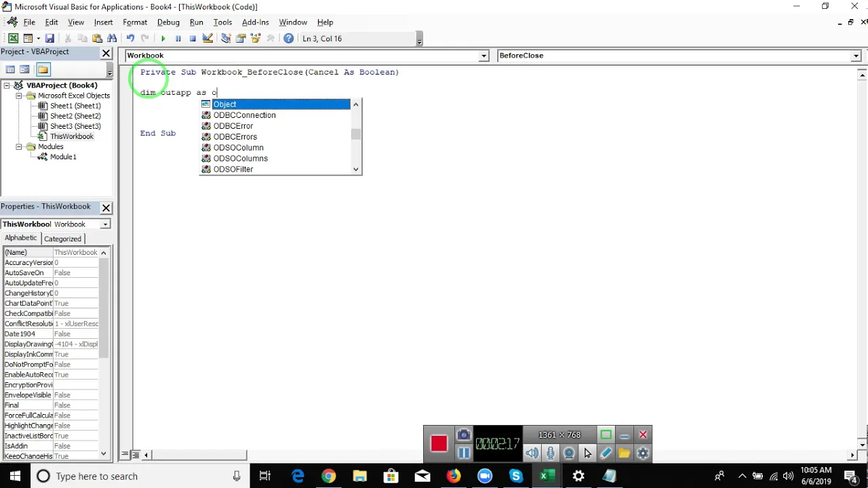Image resolution: width=868 pixels, height=488 pixels.
Task: Click the Reset stop square icon
Action: [x=193, y=39]
